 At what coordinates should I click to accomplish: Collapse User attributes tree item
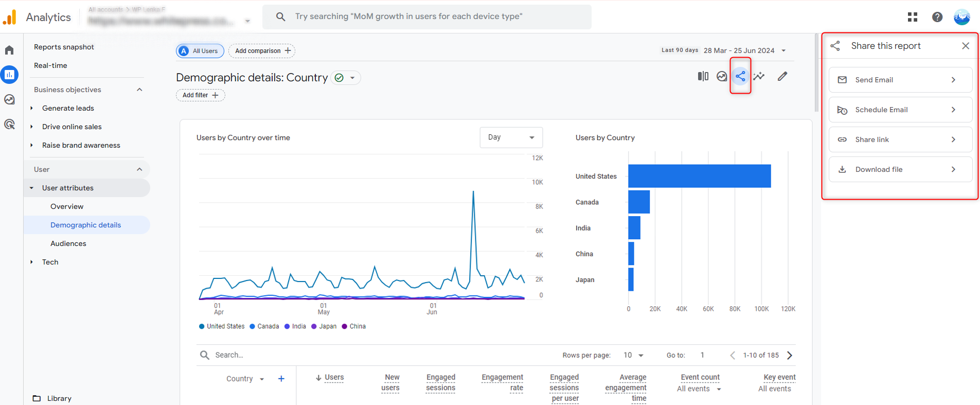pyautogui.click(x=31, y=188)
